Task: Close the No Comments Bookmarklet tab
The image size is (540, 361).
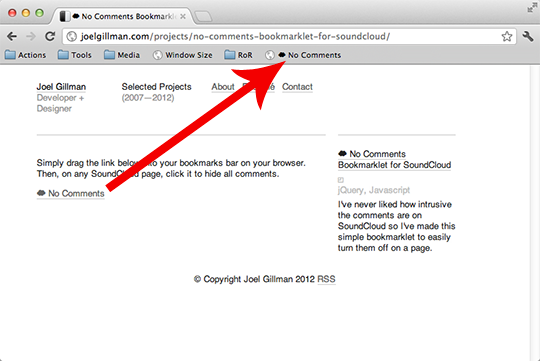Action: [x=183, y=16]
